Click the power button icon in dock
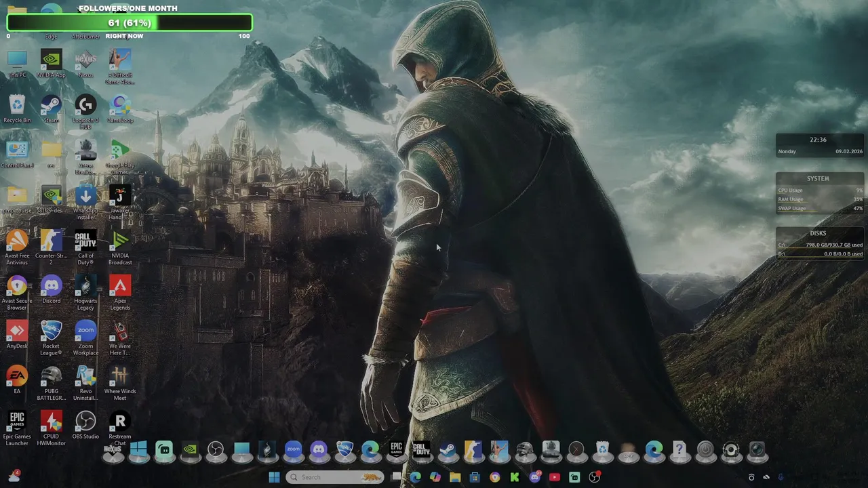 [705, 450]
